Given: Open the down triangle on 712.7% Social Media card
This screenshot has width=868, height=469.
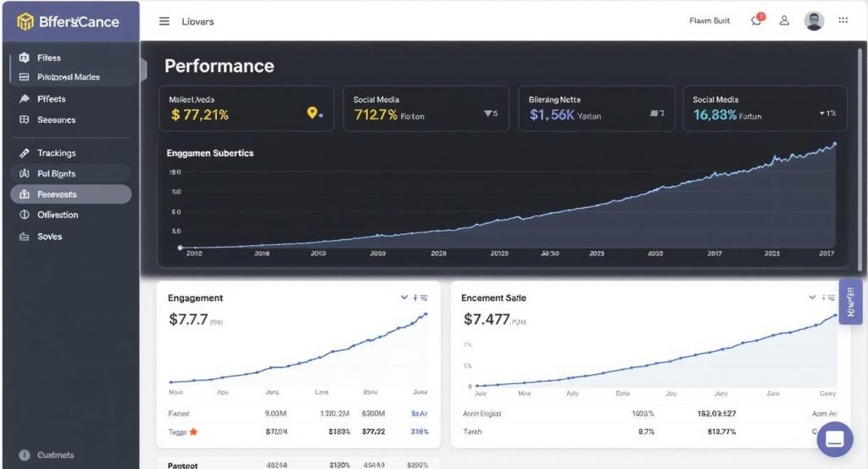Looking at the screenshot, I should tap(487, 113).
